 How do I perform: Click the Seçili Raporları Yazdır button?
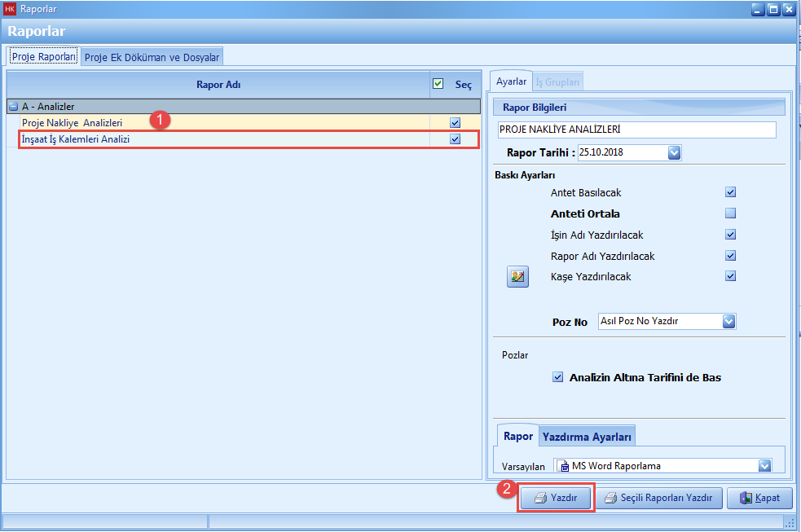tap(658, 499)
